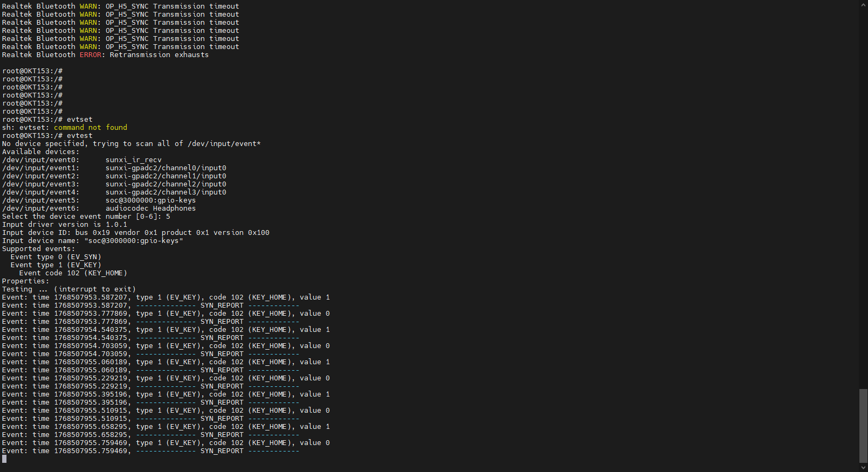The height and width of the screenshot is (472, 868).
Task: Click the "Testing ... (interrupt to exit)" line
Action: pyautogui.click(x=68, y=289)
